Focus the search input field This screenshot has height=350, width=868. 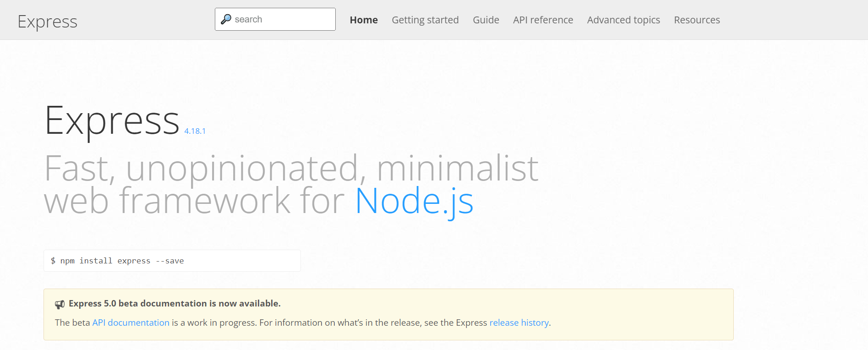tap(275, 19)
